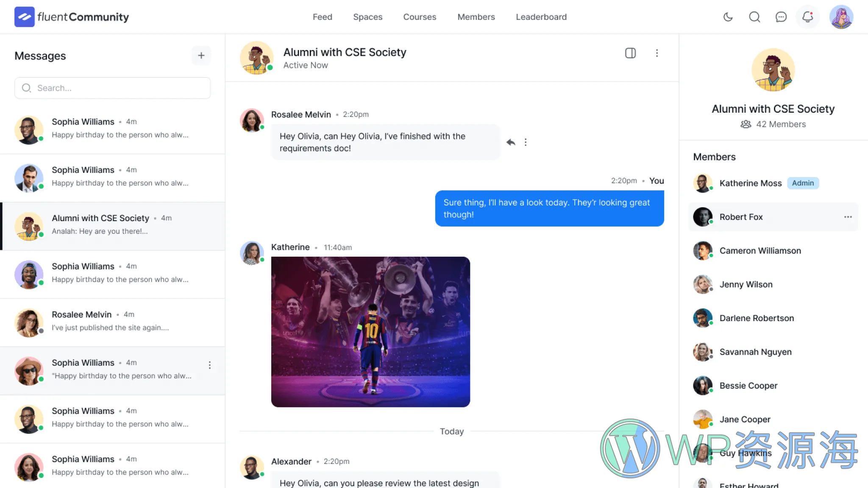Click the message search field
Screen dimensions: 868x488
(x=113, y=88)
